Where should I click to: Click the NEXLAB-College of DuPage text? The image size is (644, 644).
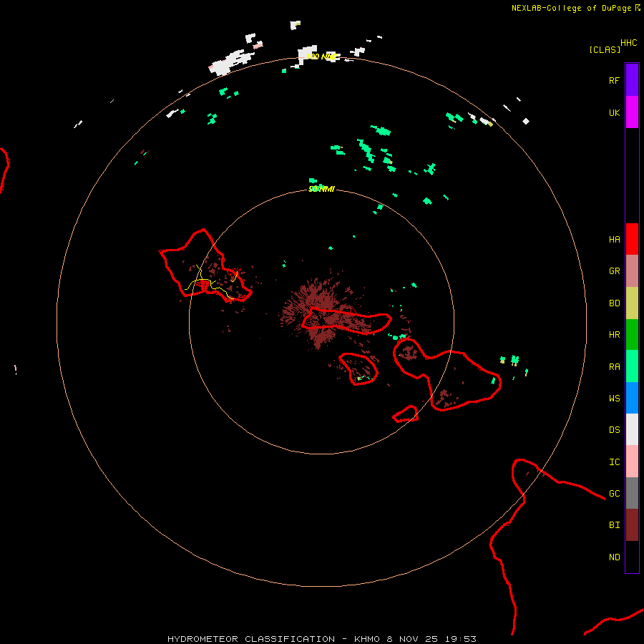click(571, 8)
